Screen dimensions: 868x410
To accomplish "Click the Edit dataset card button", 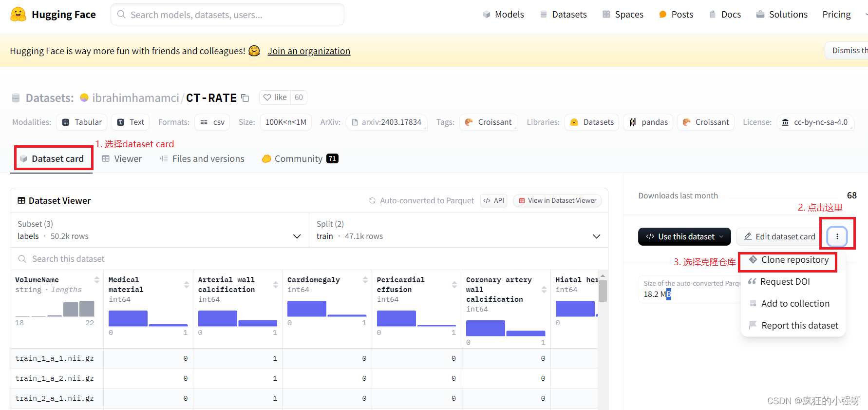I will point(779,236).
